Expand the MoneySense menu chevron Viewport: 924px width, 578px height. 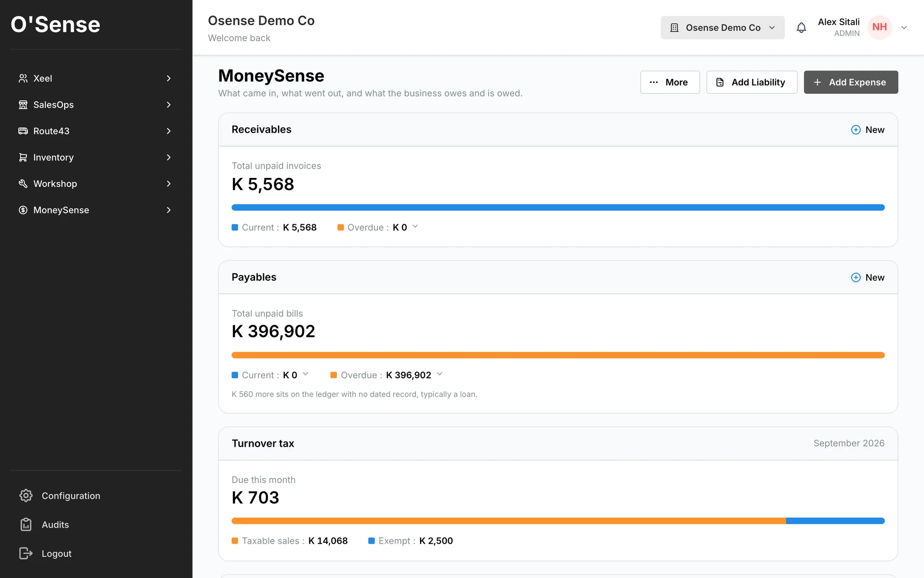169,210
